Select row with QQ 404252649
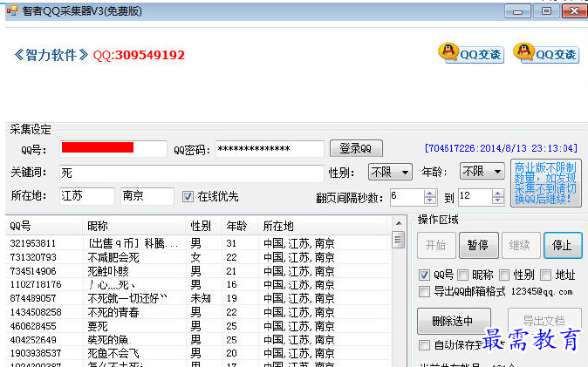The image size is (588, 367). tap(198, 340)
